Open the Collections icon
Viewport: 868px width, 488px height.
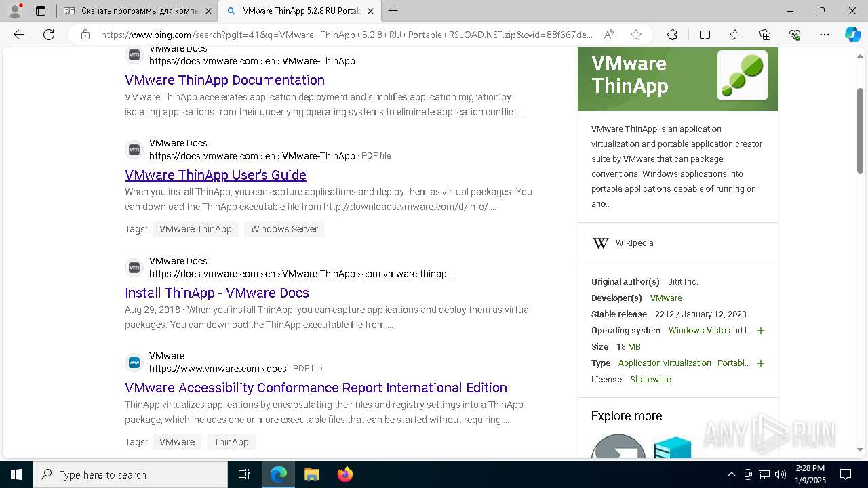[x=765, y=35]
